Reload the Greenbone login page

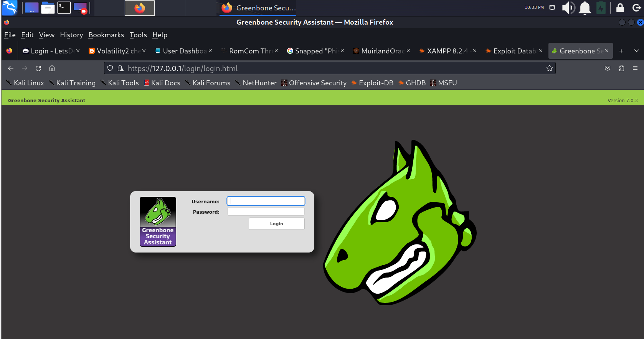coord(38,68)
